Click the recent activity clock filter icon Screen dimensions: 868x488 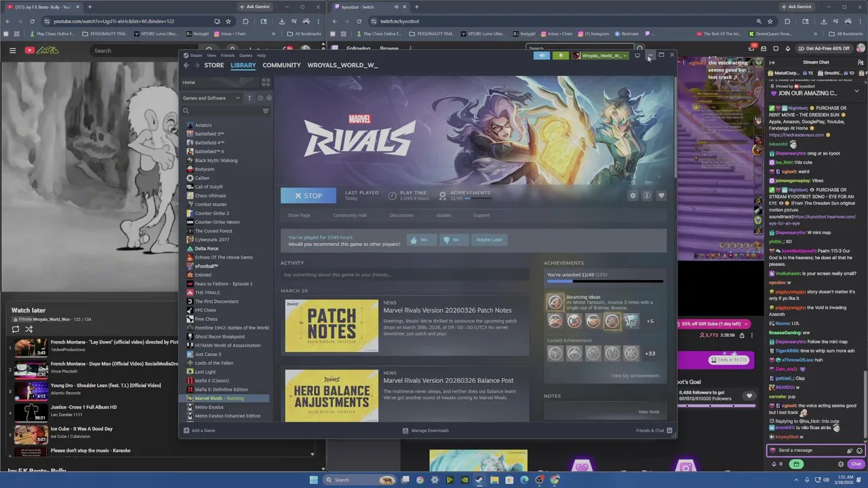point(260,98)
